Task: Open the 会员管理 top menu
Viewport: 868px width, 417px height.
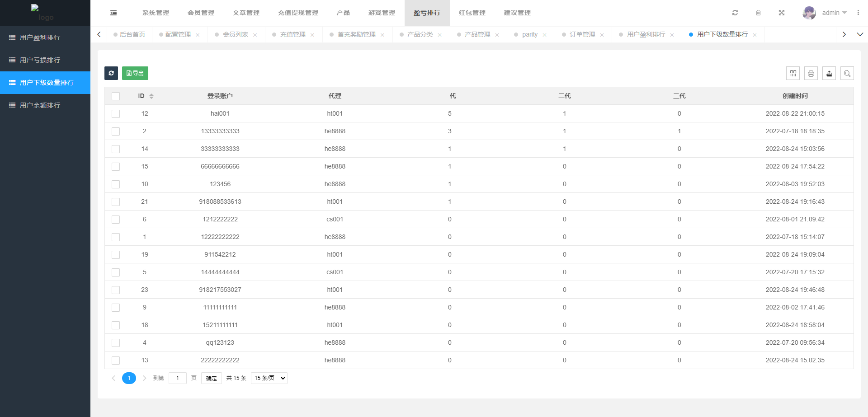Action: click(x=201, y=13)
